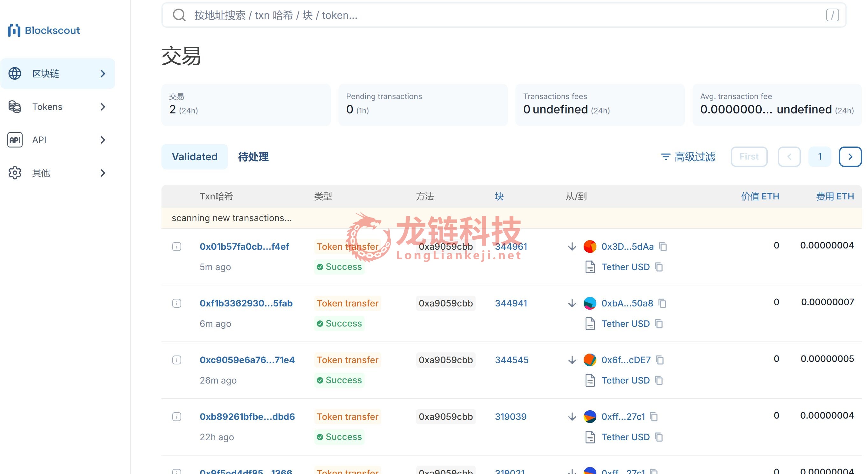Copy address 0x3D...5dAa with the copy icon
Image resolution: width=868 pixels, height=474 pixels.
click(x=663, y=247)
